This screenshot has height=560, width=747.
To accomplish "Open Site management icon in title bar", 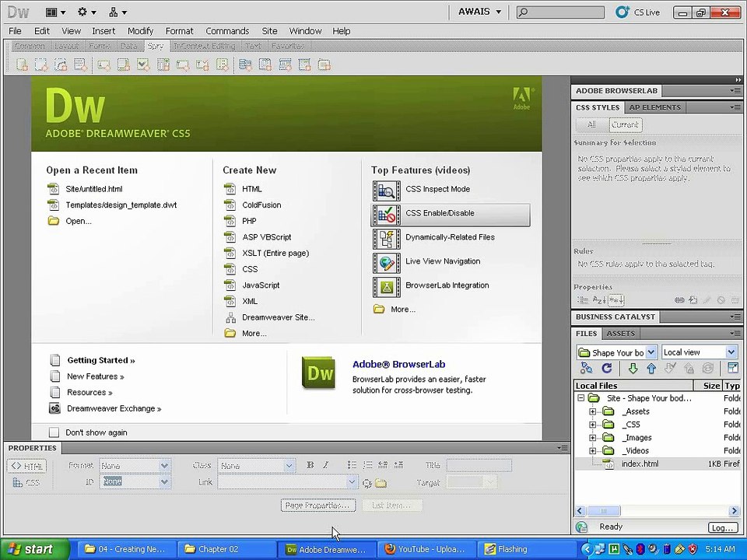I will (117, 12).
